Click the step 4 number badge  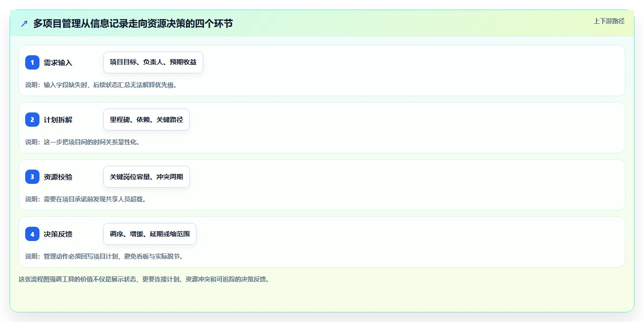[32, 234]
